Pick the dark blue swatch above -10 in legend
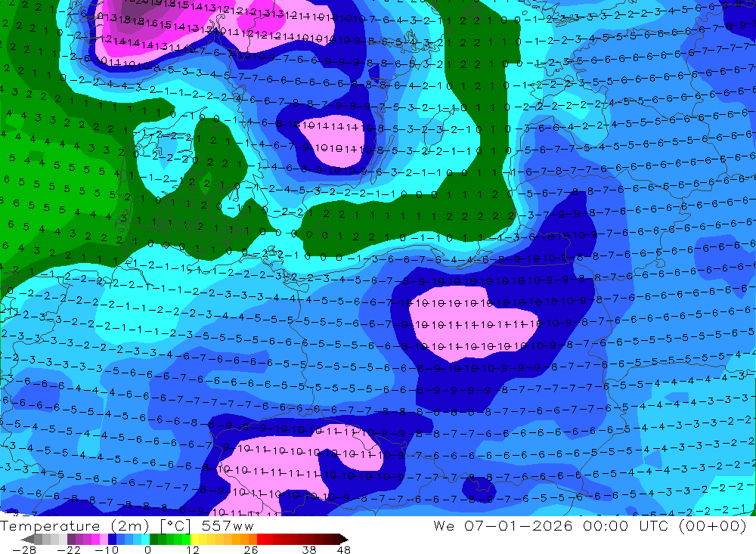 112,539
